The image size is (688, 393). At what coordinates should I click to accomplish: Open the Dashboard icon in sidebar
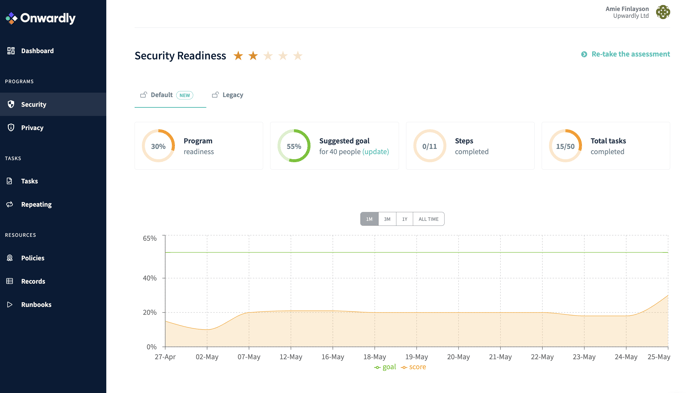coord(11,51)
